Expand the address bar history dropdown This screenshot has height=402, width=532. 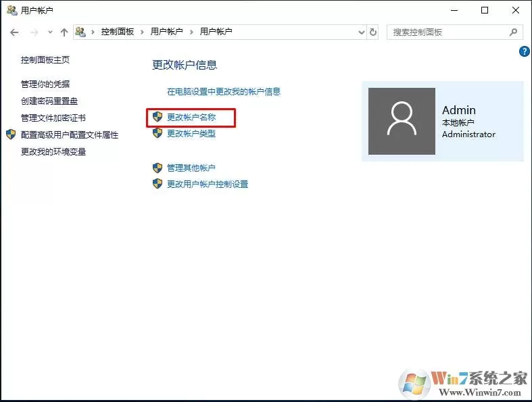coord(362,32)
